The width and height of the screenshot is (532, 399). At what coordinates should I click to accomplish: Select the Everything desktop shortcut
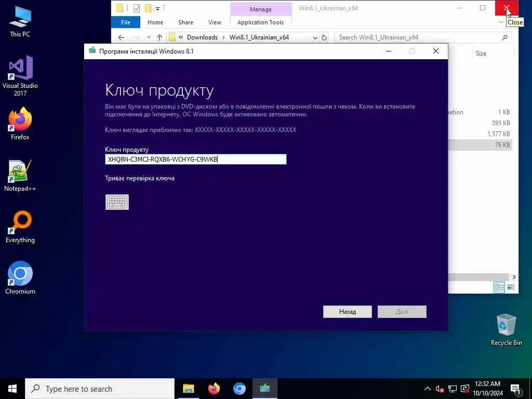(x=20, y=227)
